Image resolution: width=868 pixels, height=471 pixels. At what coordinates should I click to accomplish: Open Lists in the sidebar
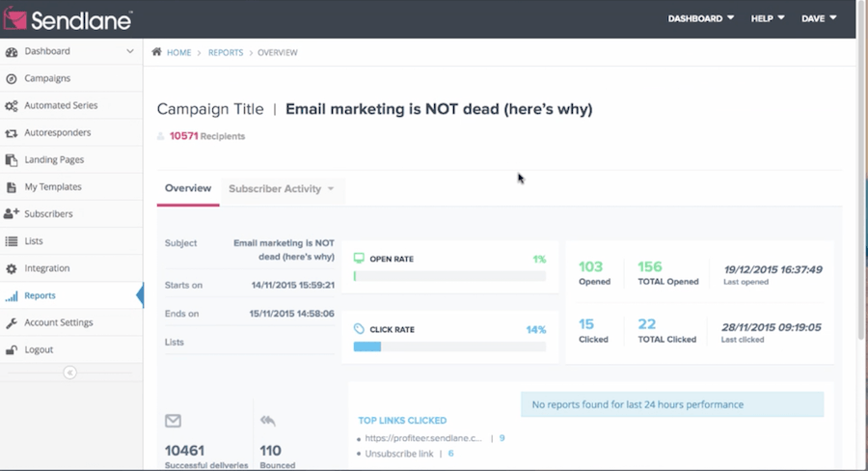tap(71, 241)
